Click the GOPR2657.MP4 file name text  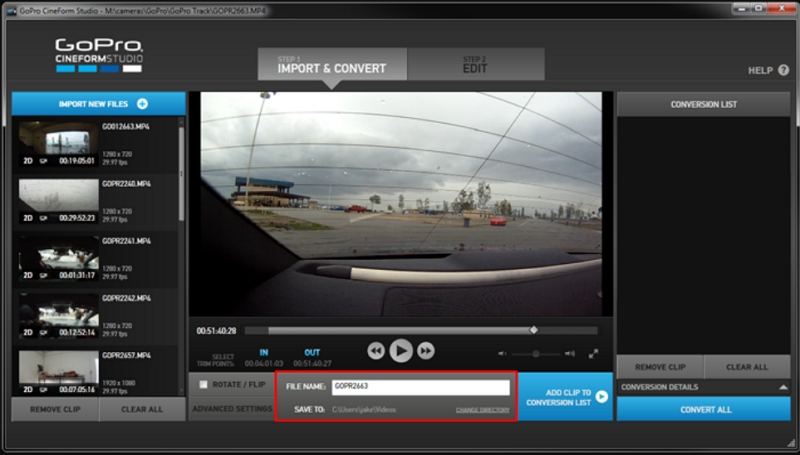coord(126,355)
